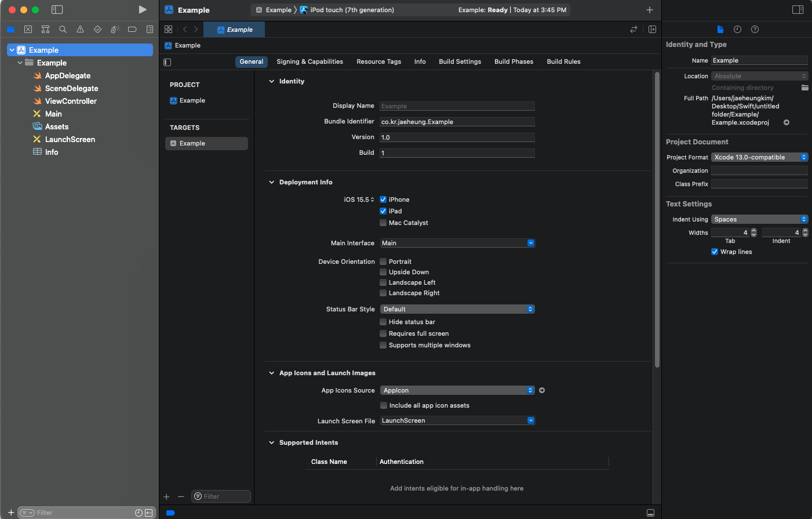The height and width of the screenshot is (519, 812).
Task: Open the Main Interface dropdown
Action: pyautogui.click(x=457, y=243)
